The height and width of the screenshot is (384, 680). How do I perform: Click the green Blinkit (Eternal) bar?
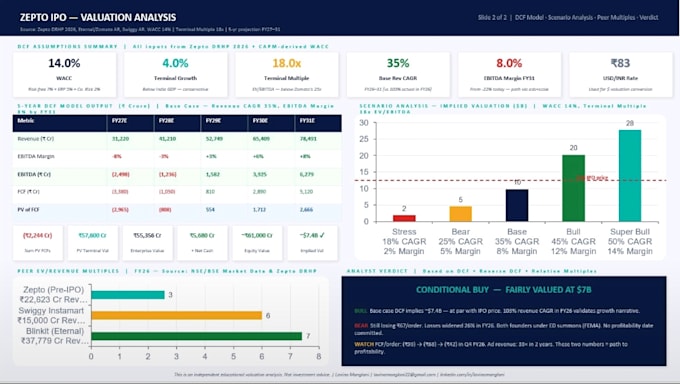pos(196,336)
